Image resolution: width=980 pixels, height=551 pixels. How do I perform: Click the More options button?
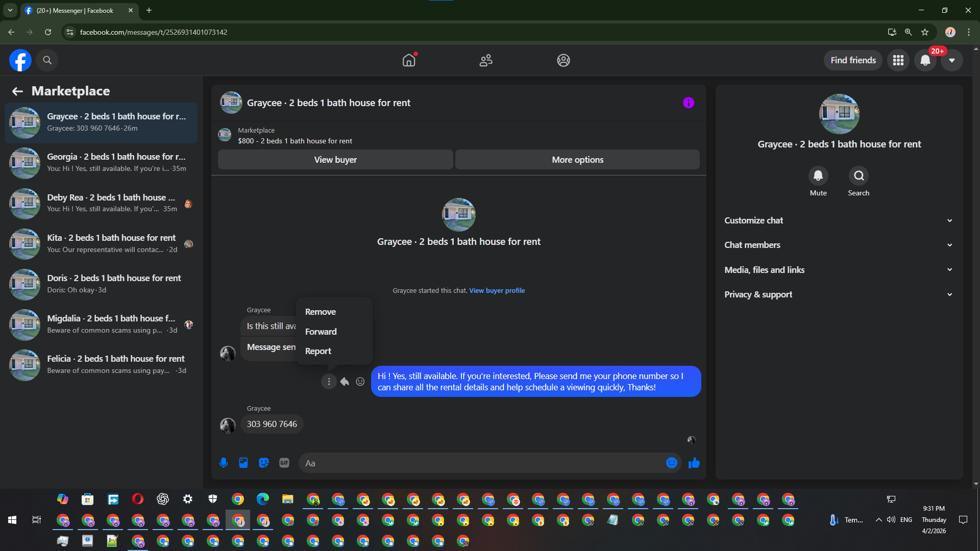pos(577,160)
